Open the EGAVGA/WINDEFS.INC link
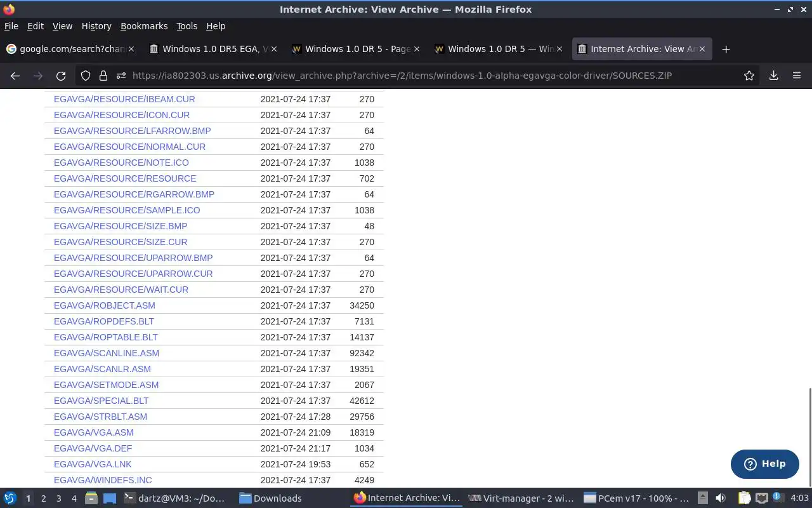Screen dimensions: 812x508 [103, 480]
